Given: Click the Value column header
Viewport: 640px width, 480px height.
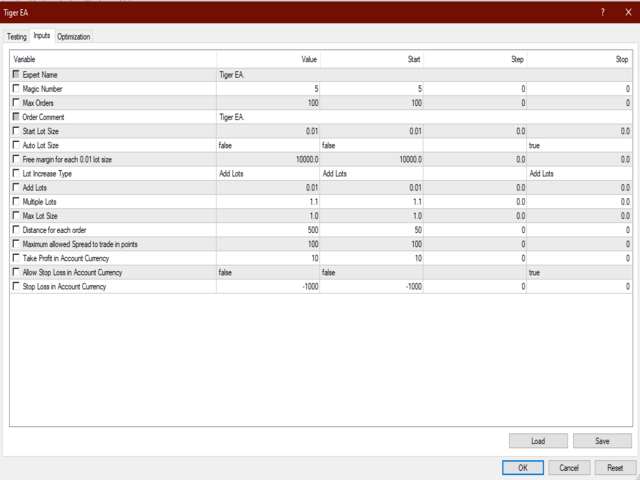Looking at the screenshot, I should [268, 59].
